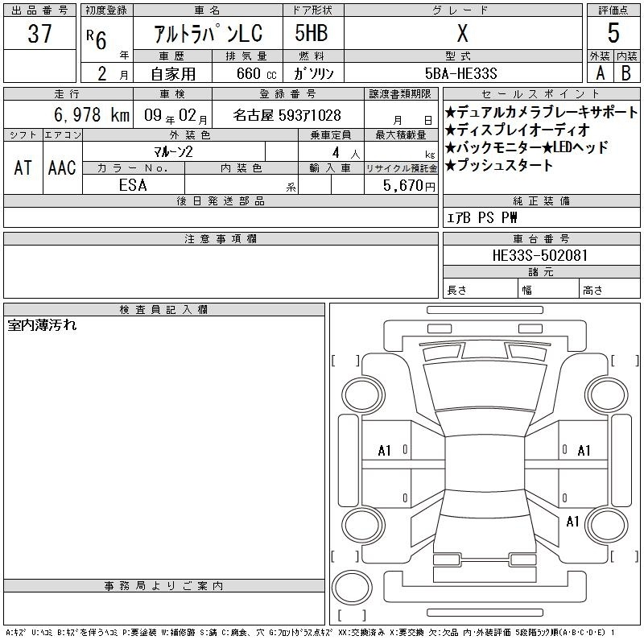Image resolution: width=644 pixels, height=644 pixels.
Task: Click the A1 mark on right door
Action: point(584,451)
